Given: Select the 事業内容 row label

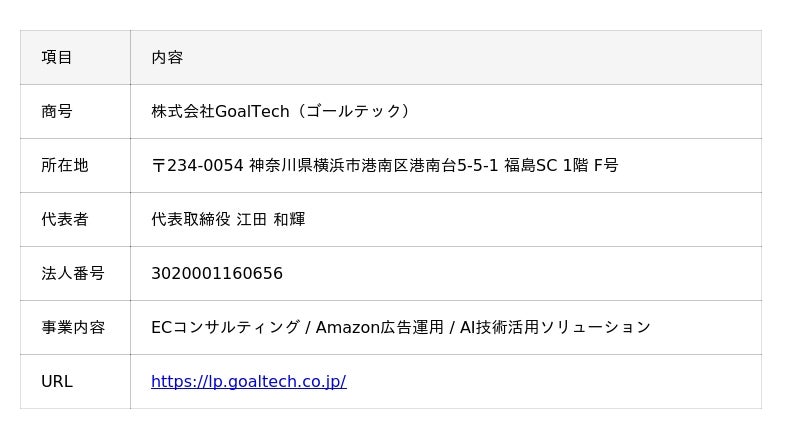Looking at the screenshot, I should (x=73, y=327).
